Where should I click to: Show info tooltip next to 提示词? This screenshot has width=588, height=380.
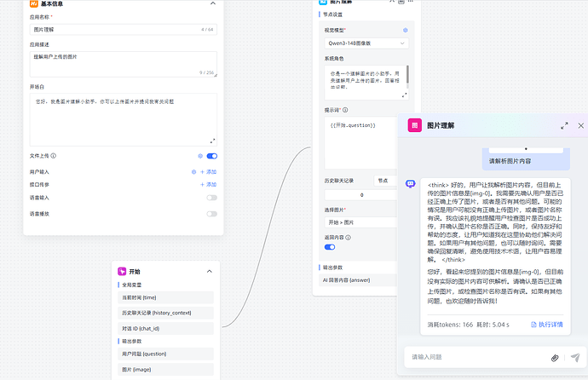tap(345, 110)
